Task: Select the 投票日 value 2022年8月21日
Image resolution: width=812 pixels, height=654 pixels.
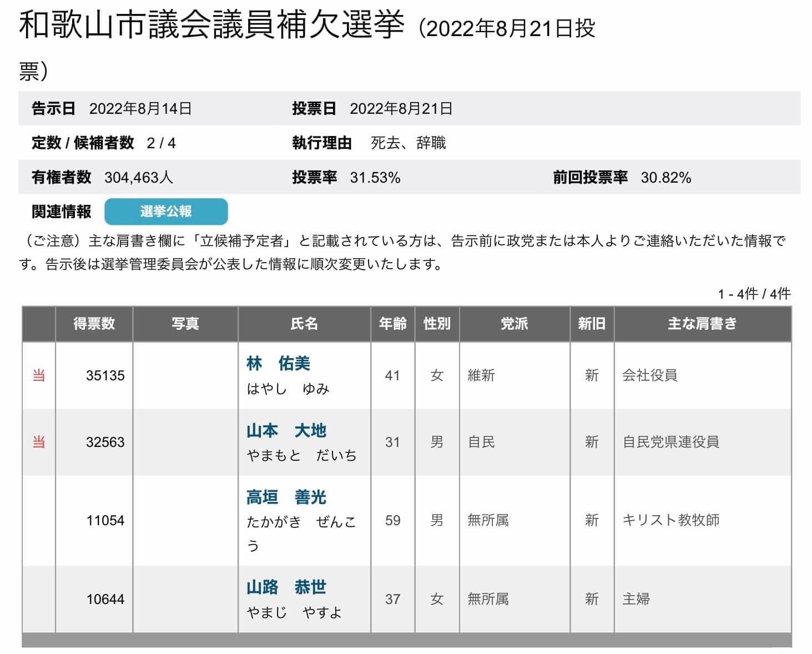Action: pyautogui.click(x=401, y=109)
